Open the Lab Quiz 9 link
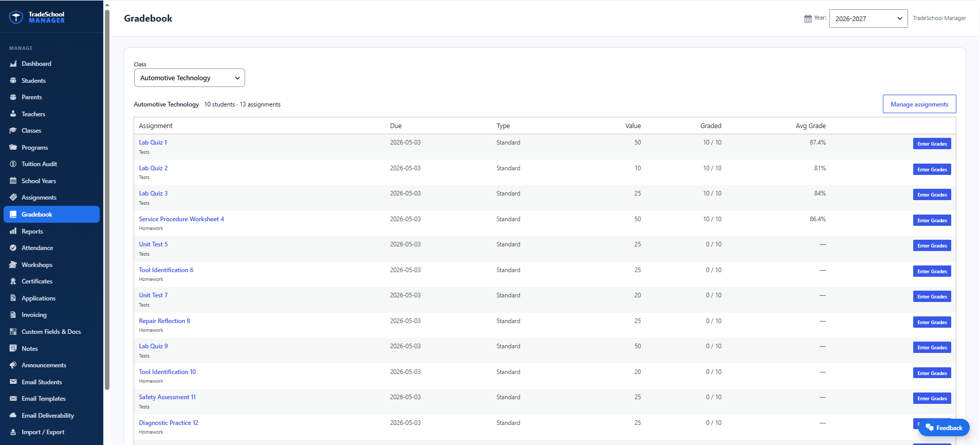The width and height of the screenshot is (980, 445). (153, 346)
